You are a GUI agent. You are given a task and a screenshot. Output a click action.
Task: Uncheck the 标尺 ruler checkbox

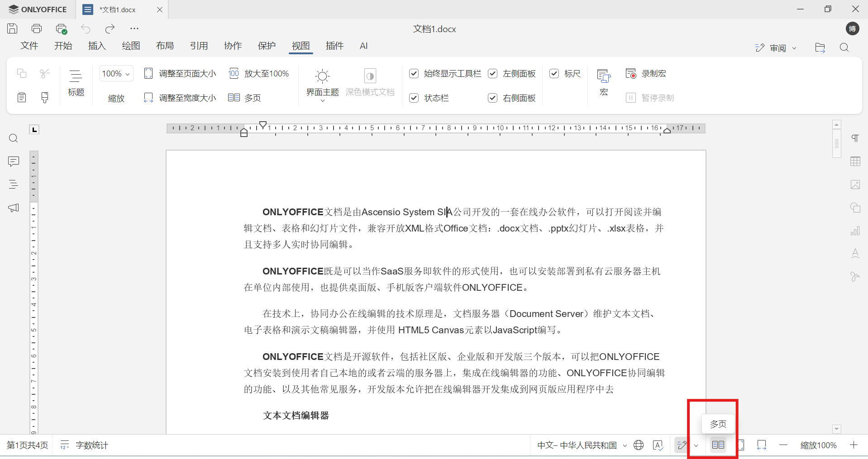click(555, 73)
